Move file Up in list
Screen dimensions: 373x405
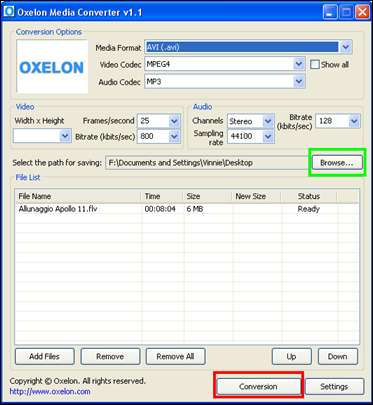292,356
